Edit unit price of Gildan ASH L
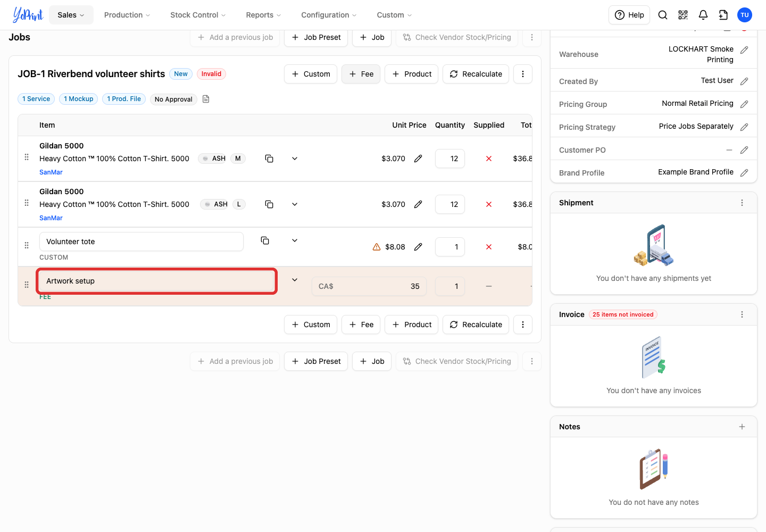 (x=418, y=204)
